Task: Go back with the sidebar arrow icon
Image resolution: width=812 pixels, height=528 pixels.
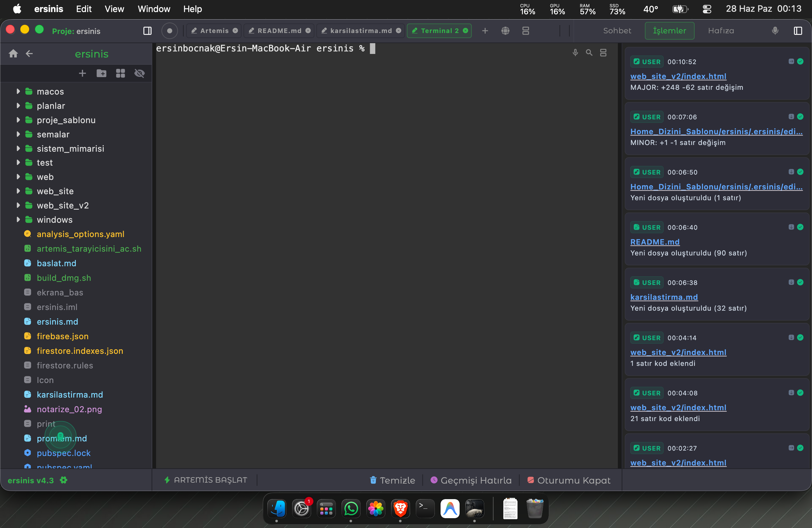Action: pos(29,54)
